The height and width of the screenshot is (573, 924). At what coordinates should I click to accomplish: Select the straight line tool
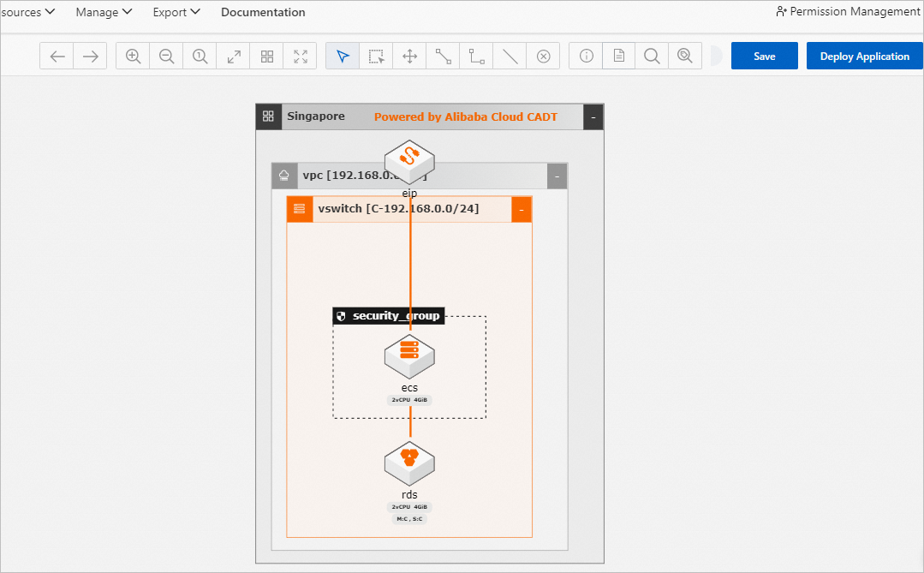coord(510,56)
